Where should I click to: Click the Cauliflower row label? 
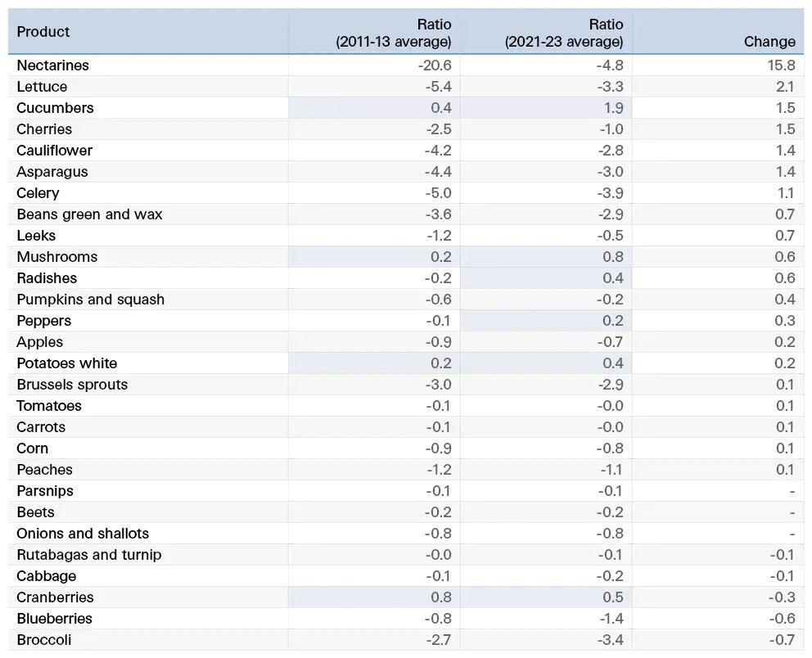coord(54,151)
